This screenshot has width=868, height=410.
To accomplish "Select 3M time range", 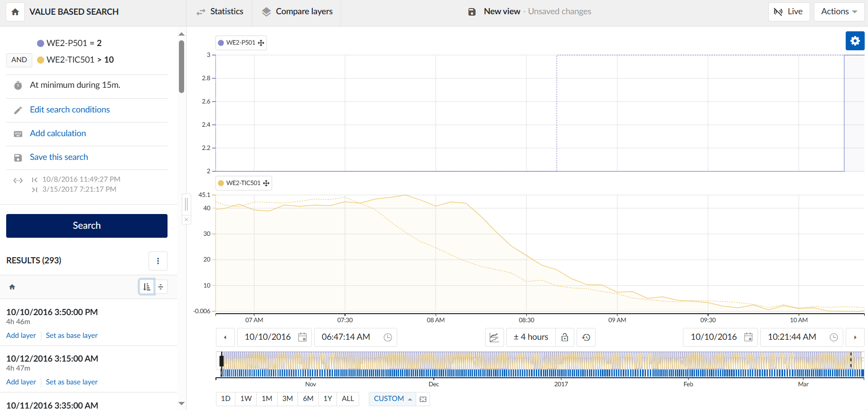I will 288,399.
